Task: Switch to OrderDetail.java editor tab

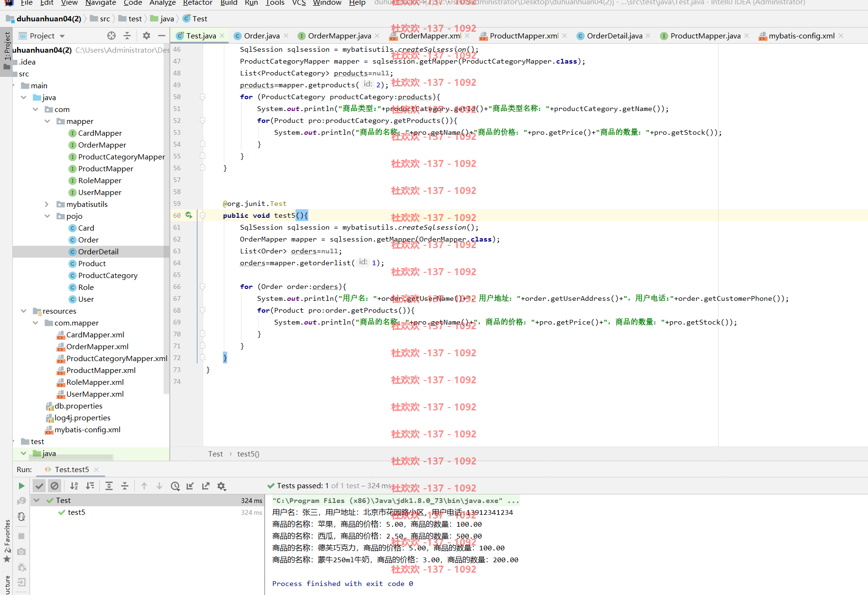Action: click(614, 36)
